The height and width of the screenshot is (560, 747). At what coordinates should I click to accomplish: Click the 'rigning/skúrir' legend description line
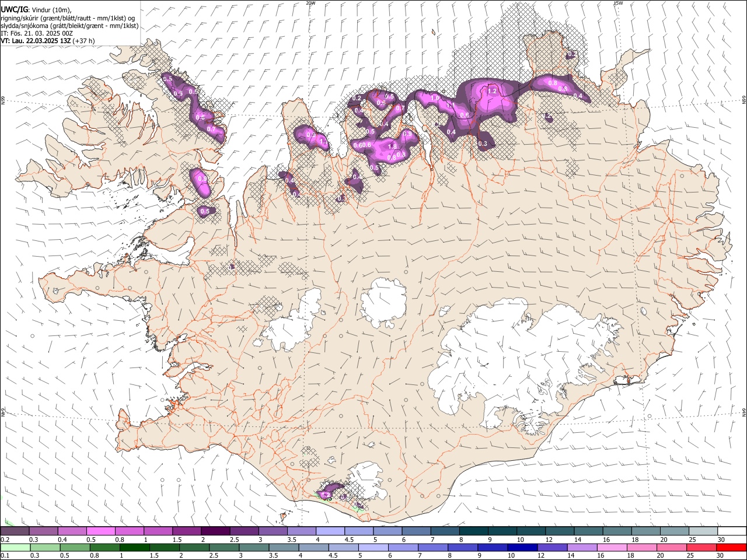(x=68, y=17)
